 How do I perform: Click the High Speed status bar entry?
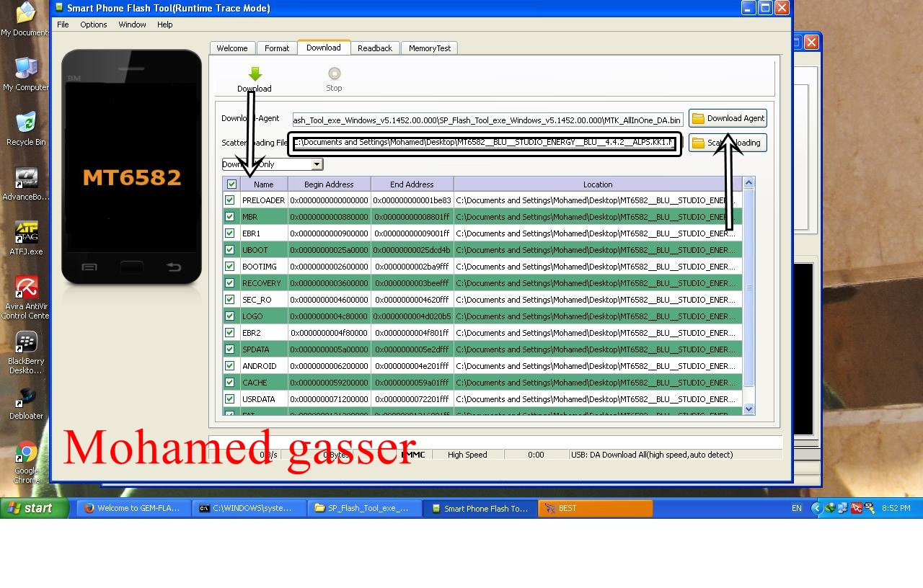click(467, 455)
